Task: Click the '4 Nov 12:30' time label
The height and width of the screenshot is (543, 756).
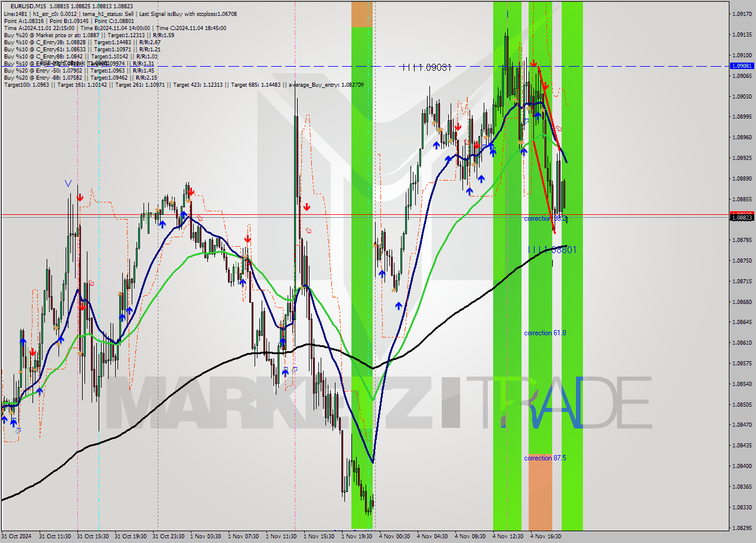Action: click(508, 537)
